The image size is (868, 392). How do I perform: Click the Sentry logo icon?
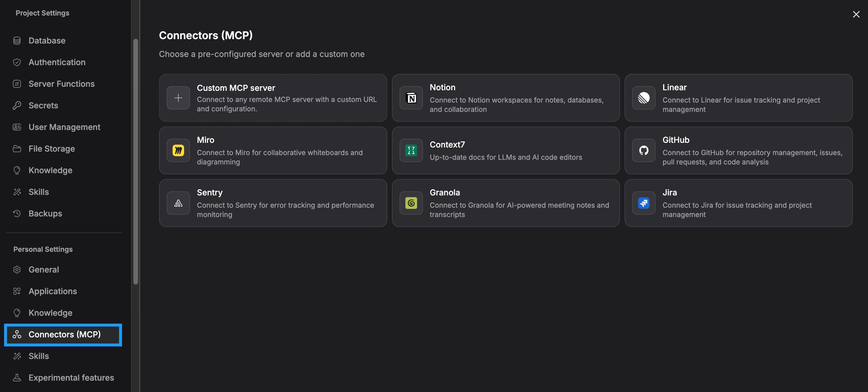(x=178, y=203)
